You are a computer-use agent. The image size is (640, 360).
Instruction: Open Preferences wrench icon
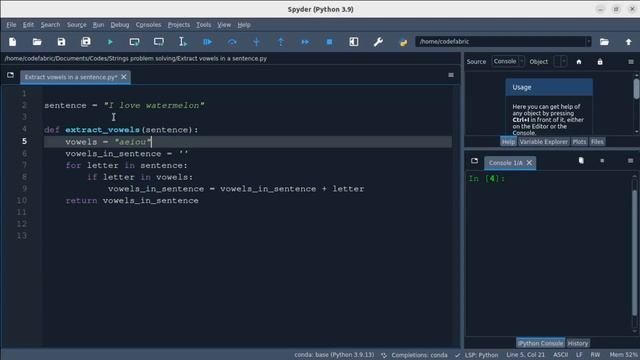pos(378,42)
